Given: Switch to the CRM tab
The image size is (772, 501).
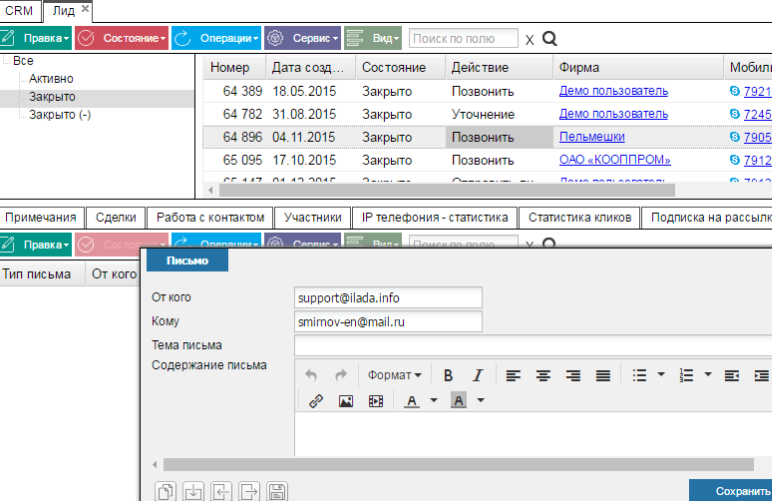Looking at the screenshot, I should pyautogui.click(x=19, y=10).
